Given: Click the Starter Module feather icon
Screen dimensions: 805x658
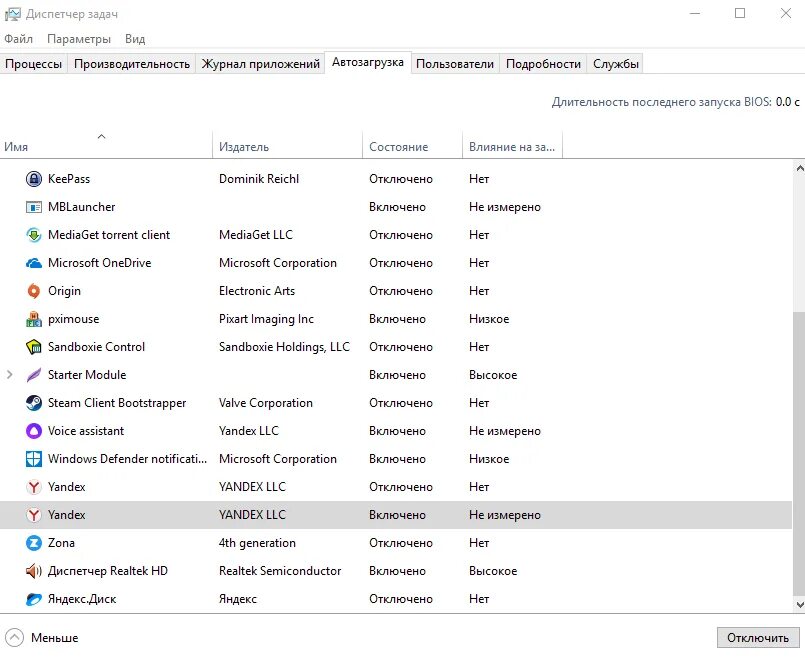Looking at the screenshot, I should (x=34, y=375).
